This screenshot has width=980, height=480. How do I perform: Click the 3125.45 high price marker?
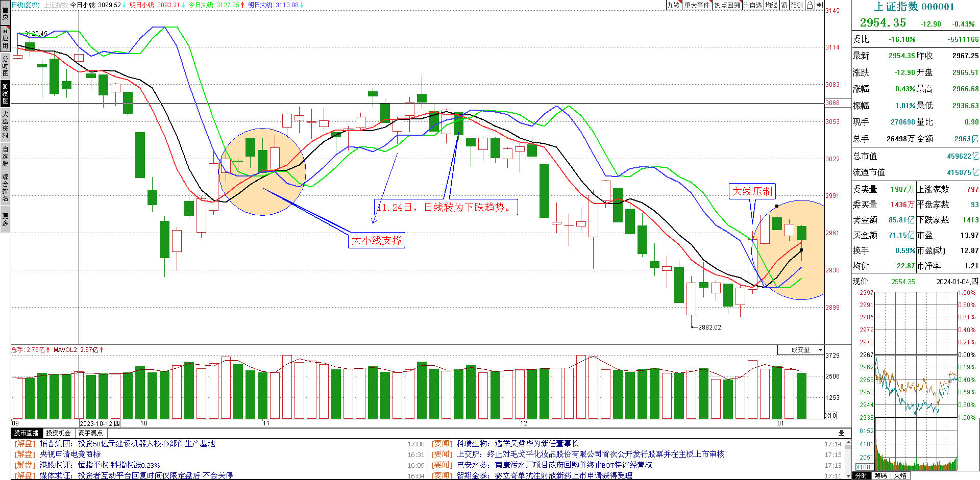point(36,34)
